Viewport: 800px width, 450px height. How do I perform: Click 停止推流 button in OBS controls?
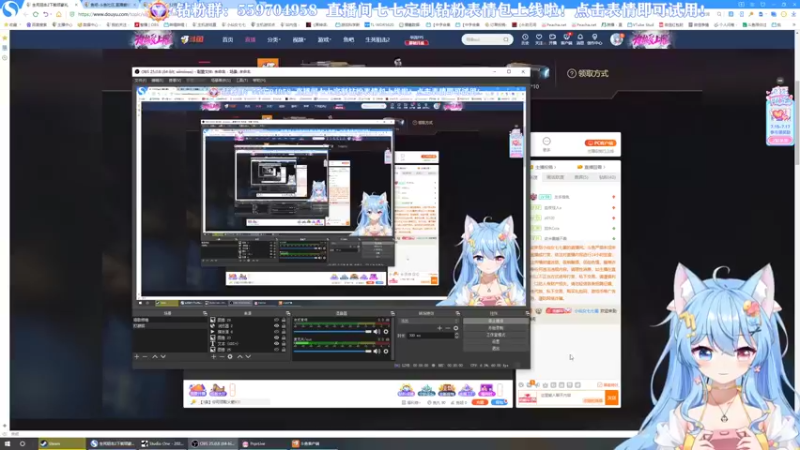[495, 321]
